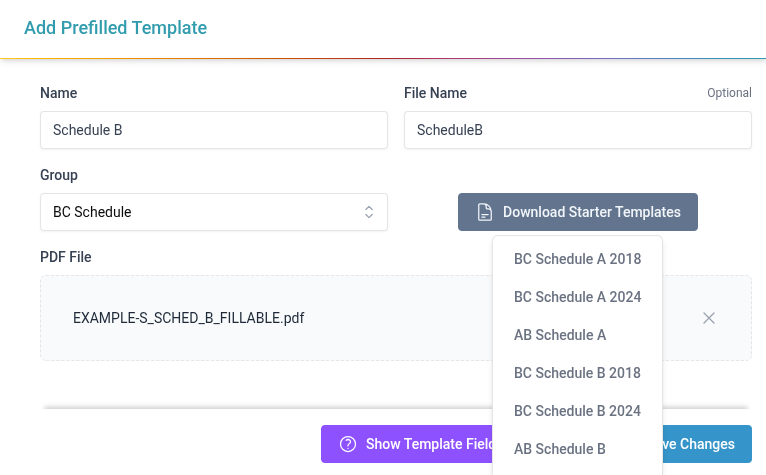Click the Group field label
Screen dimensions: 766x475
pos(59,175)
